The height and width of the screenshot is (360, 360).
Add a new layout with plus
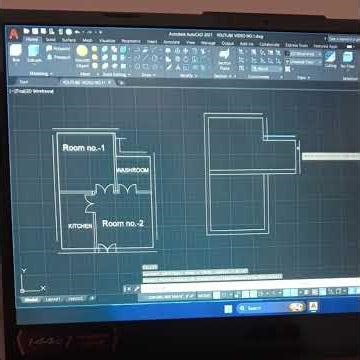(x=92, y=298)
